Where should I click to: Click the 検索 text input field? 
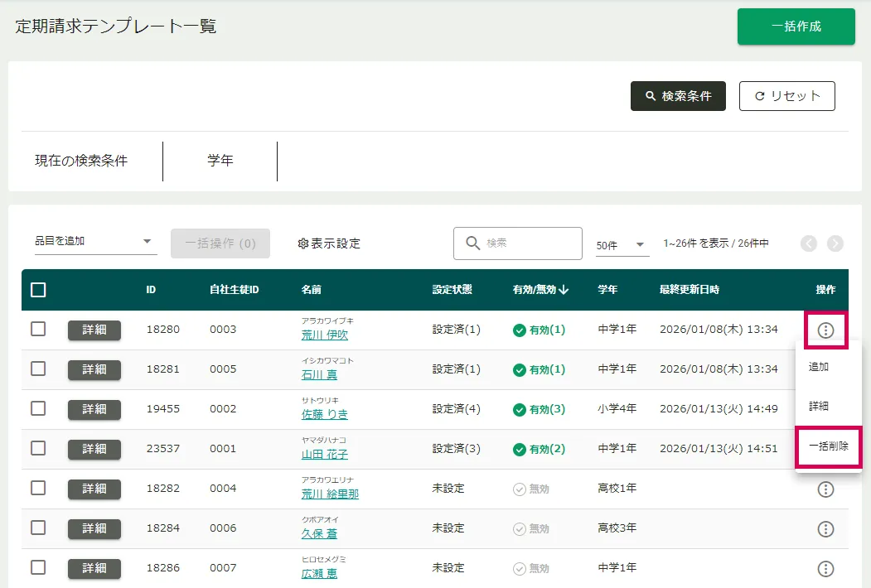click(x=530, y=243)
